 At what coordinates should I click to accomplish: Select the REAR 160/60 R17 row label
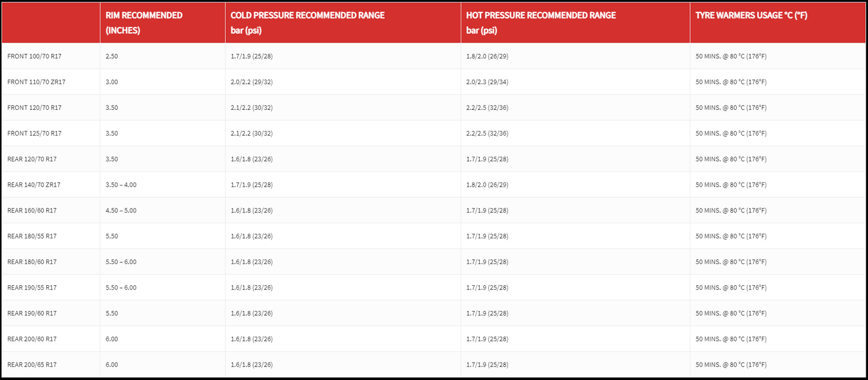pos(32,211)
